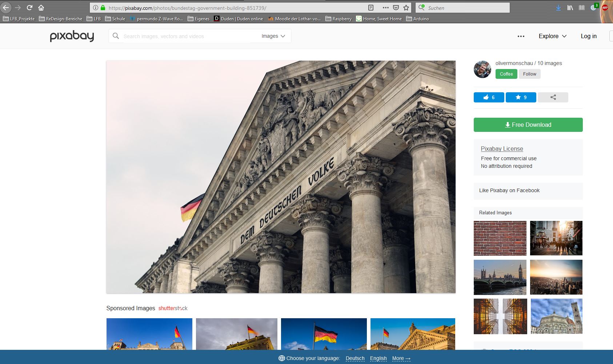Click the browser reload icon
This screenshot has height=364, width=613.
coord(30,8)
